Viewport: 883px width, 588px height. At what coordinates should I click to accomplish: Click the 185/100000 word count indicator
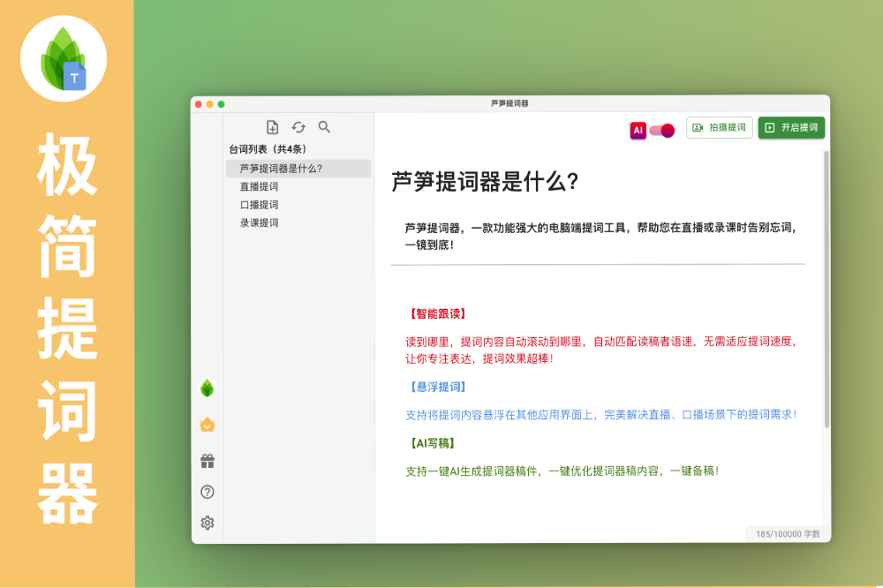coord(787,534)
